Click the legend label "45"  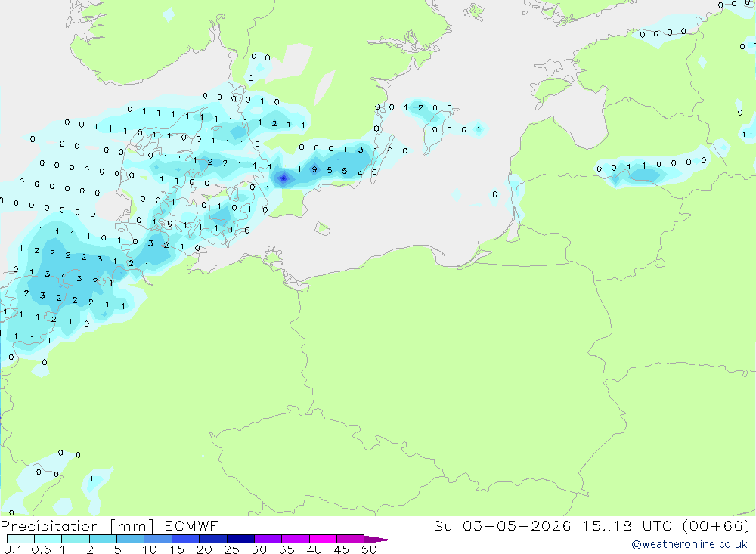[342, 549]
